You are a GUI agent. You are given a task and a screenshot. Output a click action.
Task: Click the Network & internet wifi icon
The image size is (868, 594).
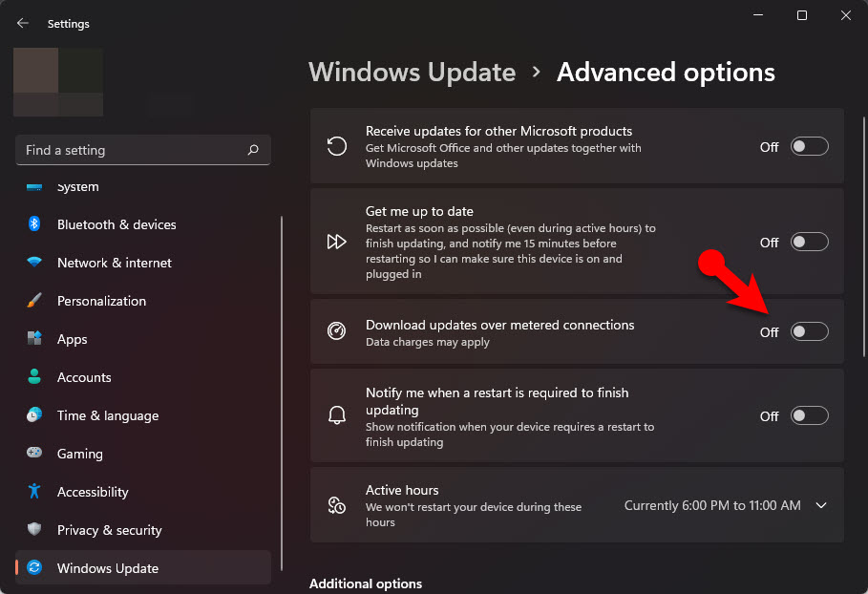34,263
